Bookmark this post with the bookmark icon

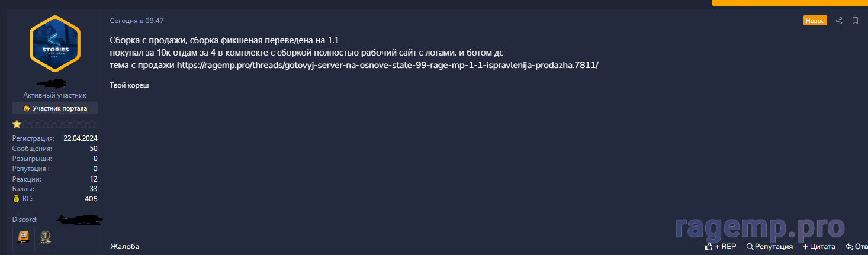click(855, 21)
